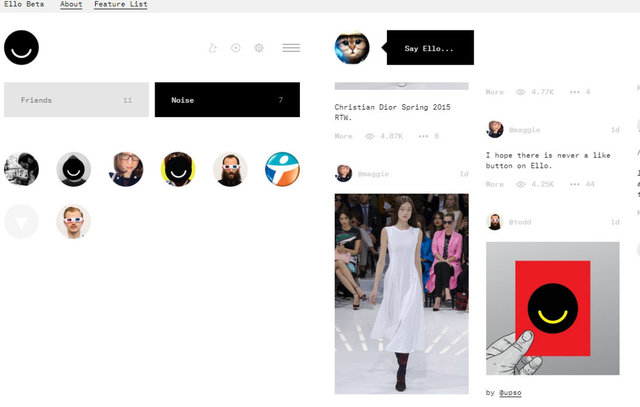Viewport: 640px width, 407px height.
Task: Click the orange and blue logo avatar
Action: point(282,169)
